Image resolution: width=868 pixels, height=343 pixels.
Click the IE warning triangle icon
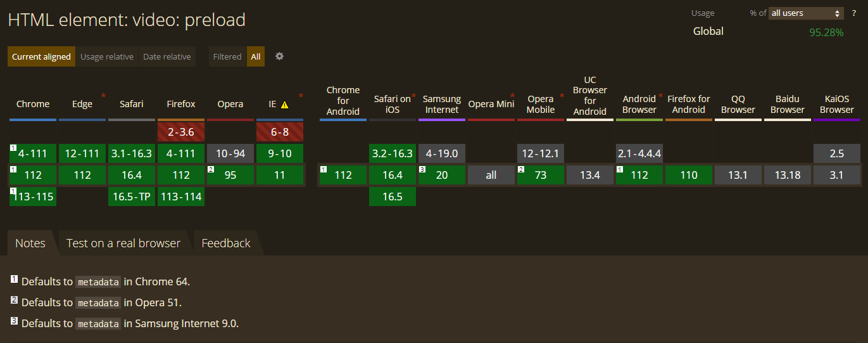coord(284,105)
